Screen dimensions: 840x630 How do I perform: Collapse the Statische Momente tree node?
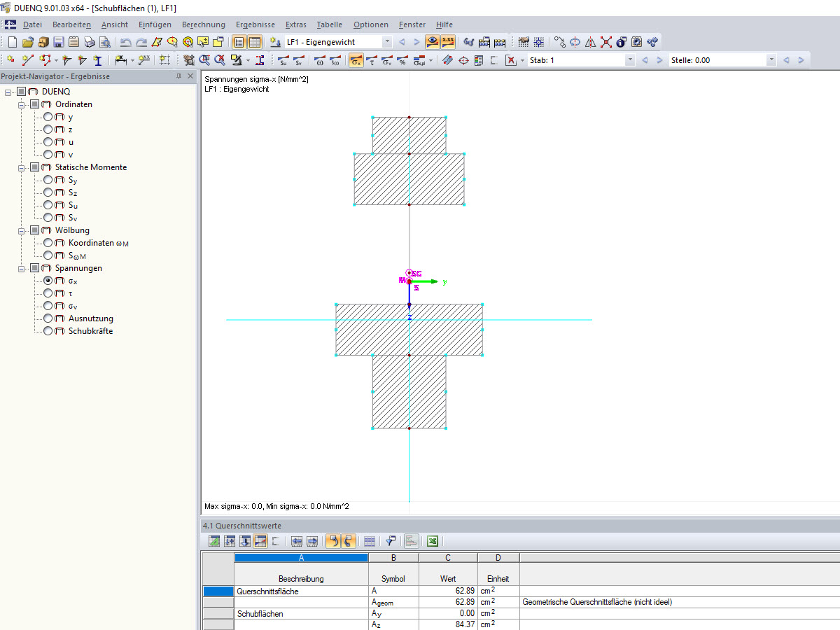22,167
